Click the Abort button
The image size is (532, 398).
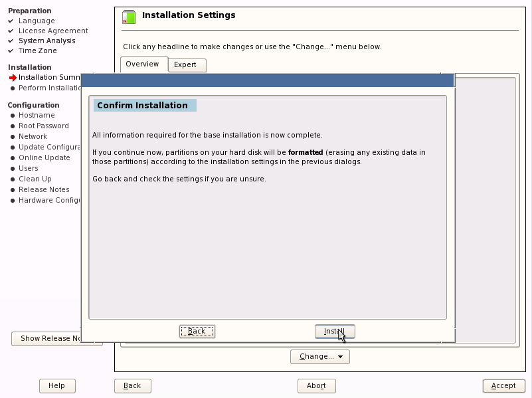pos(316,386)
